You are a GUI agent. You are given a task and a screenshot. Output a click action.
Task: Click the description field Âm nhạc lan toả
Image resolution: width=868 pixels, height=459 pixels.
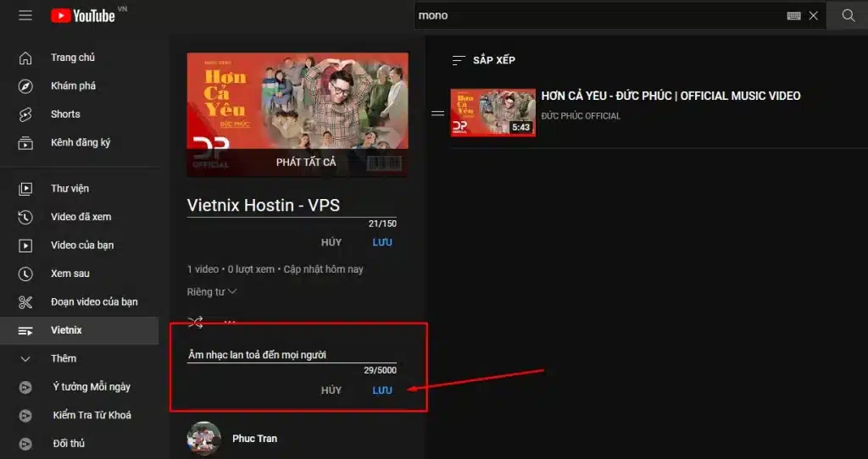coord(292,355)
